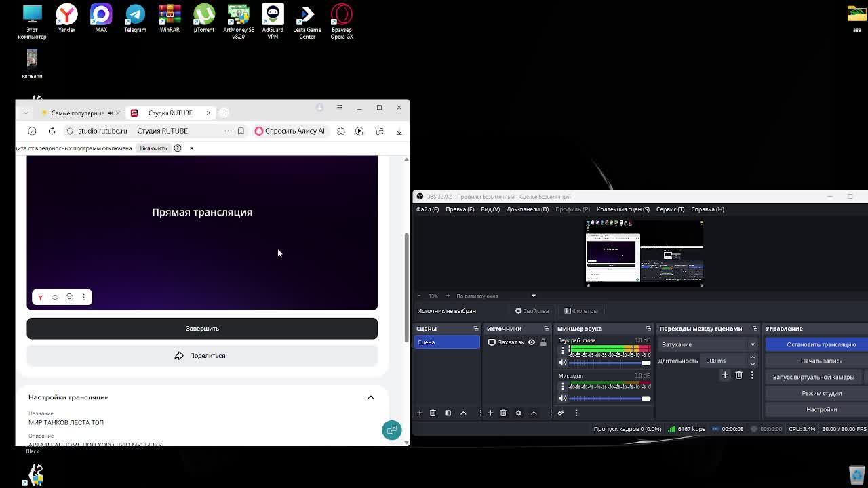Viewport: 868px width, 488px height.
Task: Mute audio on Самые популярные tab
Action: (x=111, y=113)
